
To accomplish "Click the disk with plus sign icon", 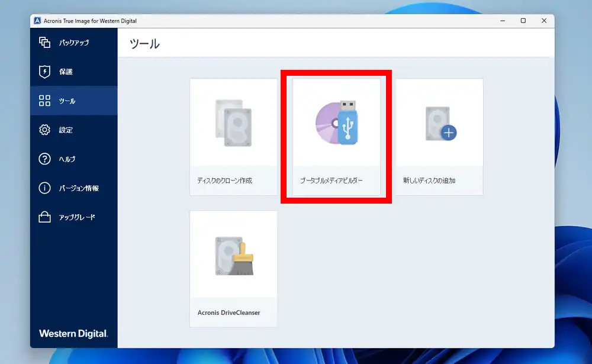I will click(440, 123).
